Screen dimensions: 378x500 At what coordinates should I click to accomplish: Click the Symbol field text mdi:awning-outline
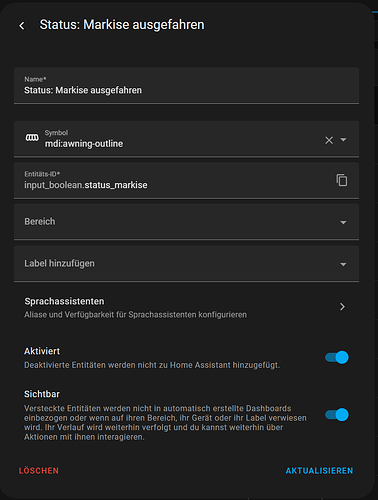84,144
